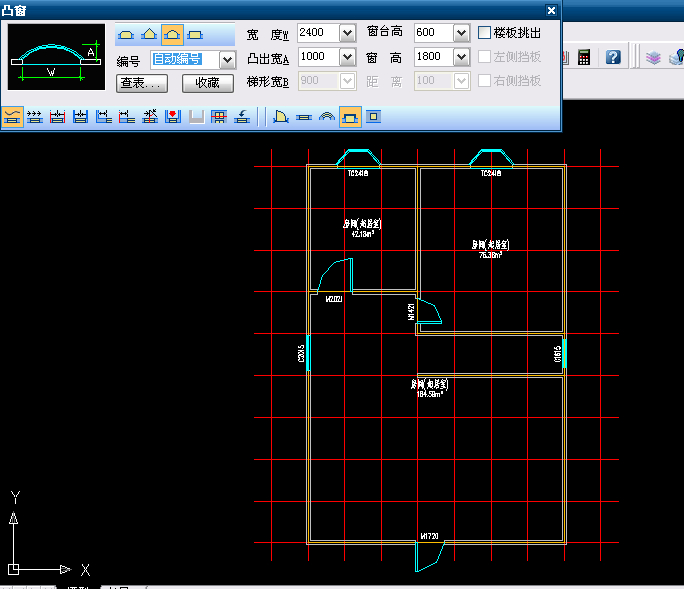684x589 pixels.
Task: Activate the bay window type icon
Action: (x=350, y=117)
